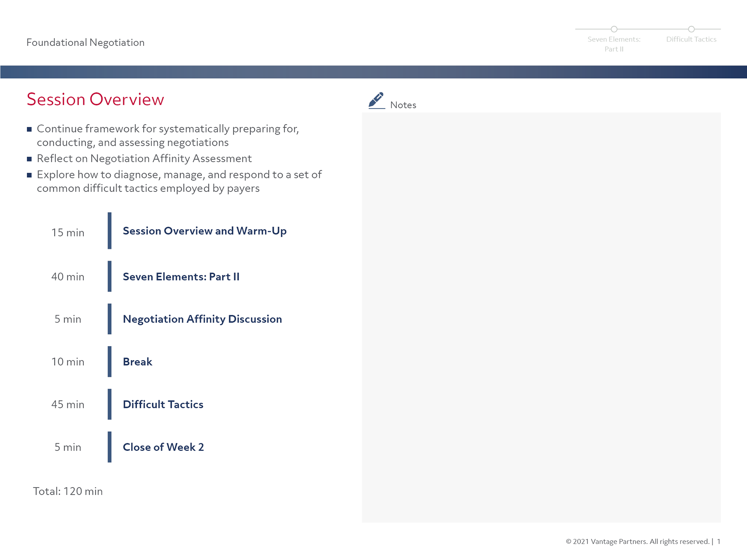The width and height of the screenshot is (747, 560).
Task: Click the pencil Notes icon
Action: 376,100
